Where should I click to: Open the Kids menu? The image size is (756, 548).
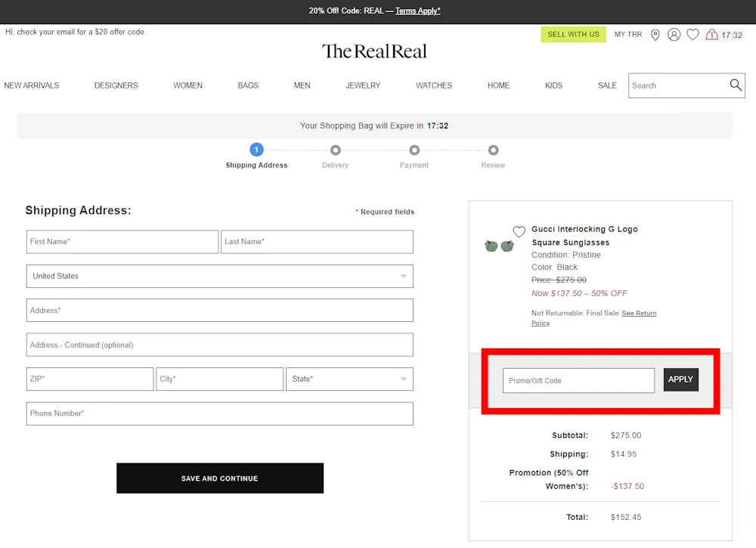click(x=553, y=85)
